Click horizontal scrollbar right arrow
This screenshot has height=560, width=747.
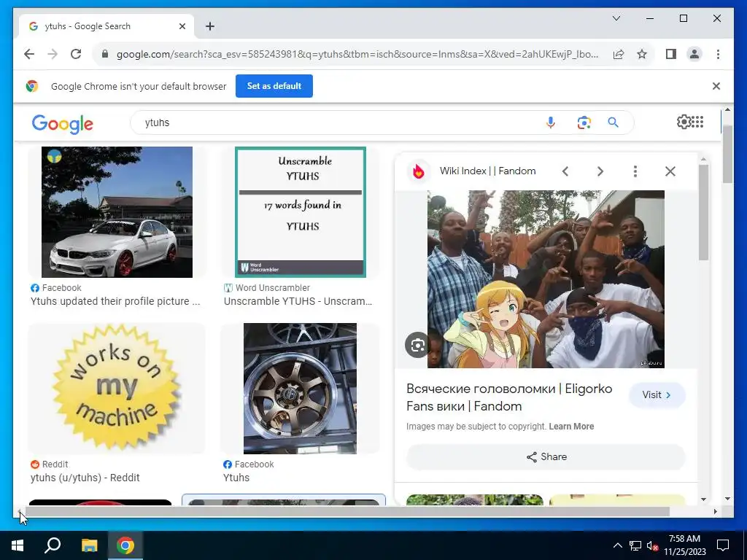tap(715, 512)
